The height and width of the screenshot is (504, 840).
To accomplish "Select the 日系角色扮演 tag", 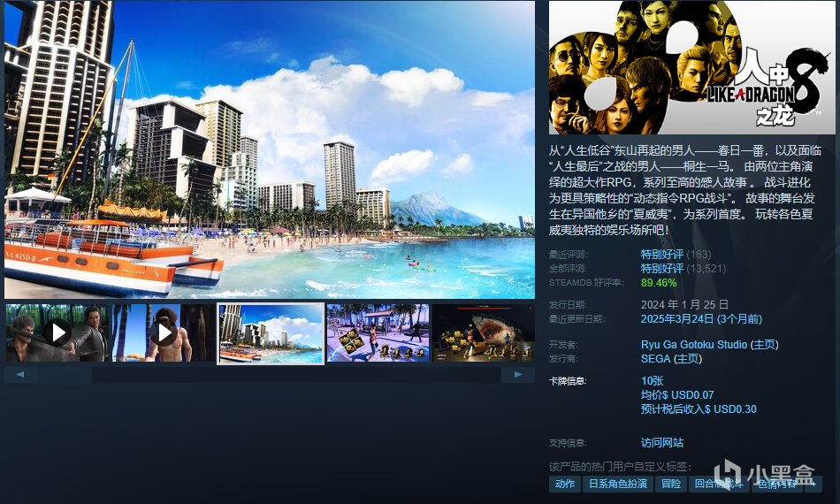I will (618, 484).
